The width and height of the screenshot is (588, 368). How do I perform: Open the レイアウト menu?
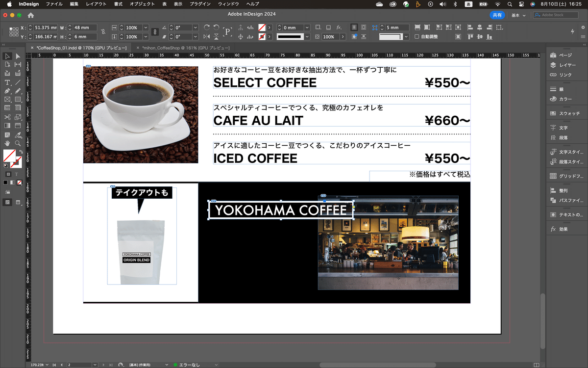coord(96,4)
